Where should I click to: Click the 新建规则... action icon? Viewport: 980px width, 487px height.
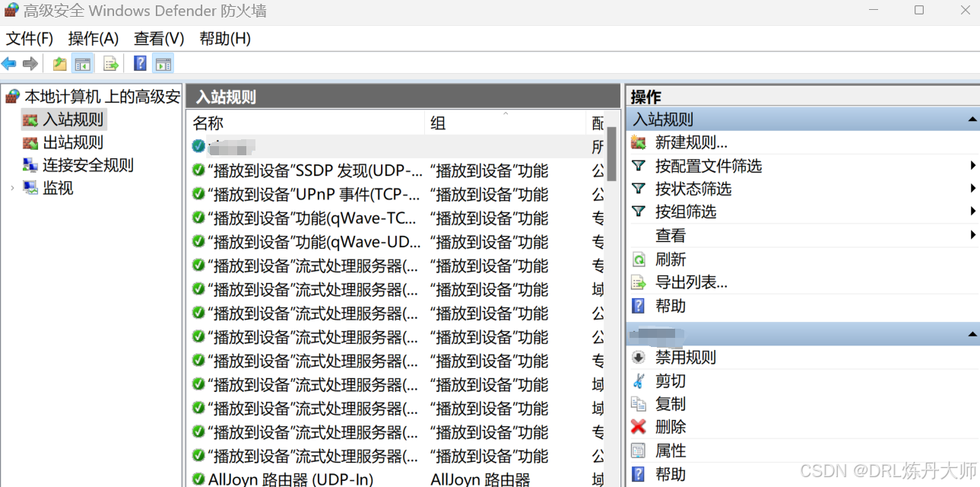[639, 143]
